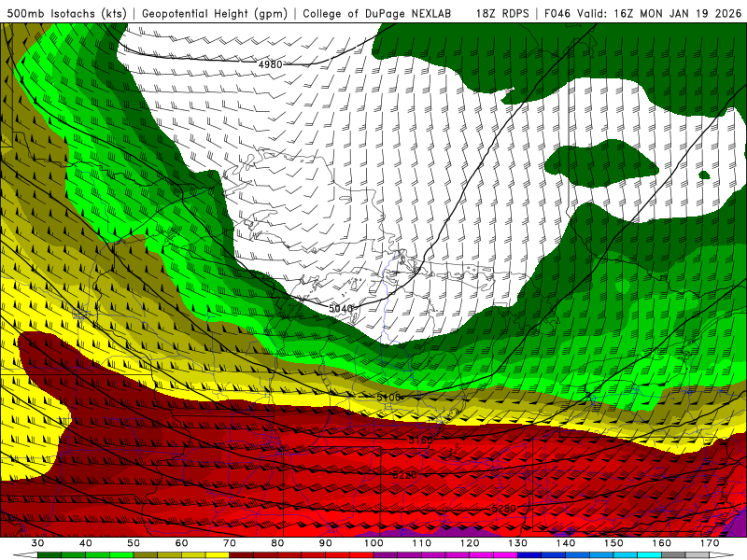Click the 40 knot value on the color scale

(86, 543)
